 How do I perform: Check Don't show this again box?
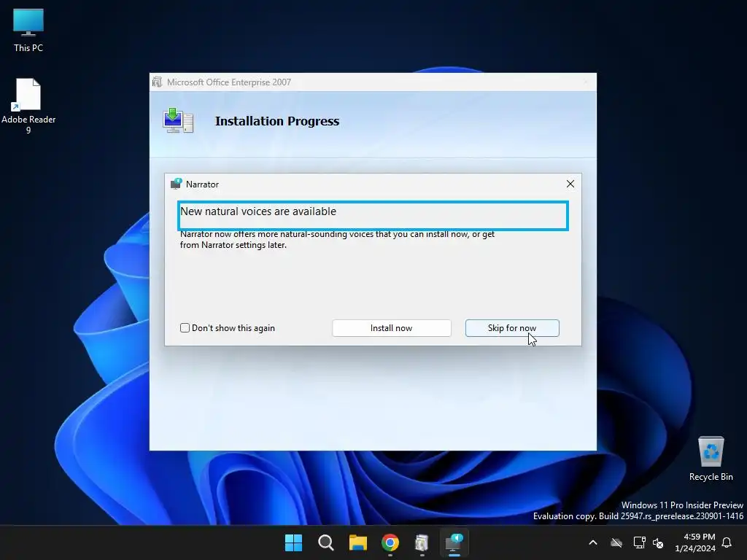[185, 327]
